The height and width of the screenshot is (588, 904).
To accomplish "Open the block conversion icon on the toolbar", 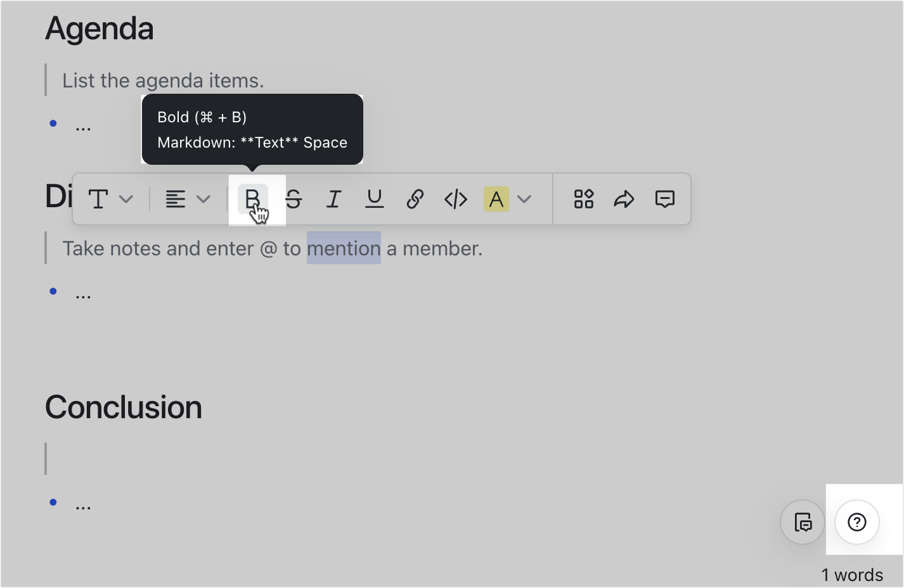I will [x=583, y=199].
